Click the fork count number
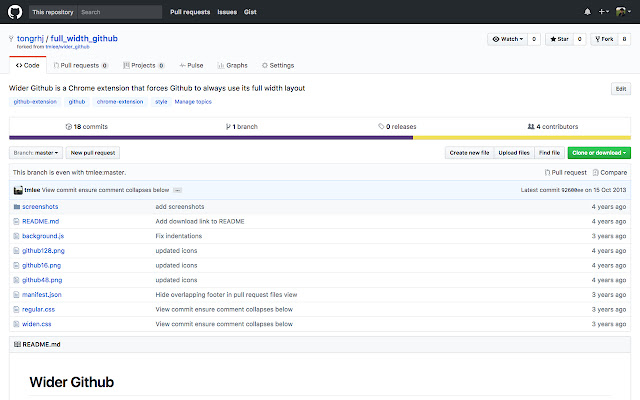The height and width of the screenshot is (400, 640). pos(624,39)
